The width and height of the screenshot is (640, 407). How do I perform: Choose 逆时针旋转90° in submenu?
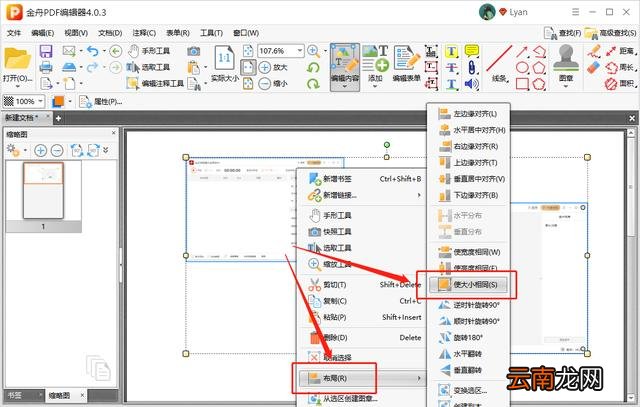tap(468, 305)
